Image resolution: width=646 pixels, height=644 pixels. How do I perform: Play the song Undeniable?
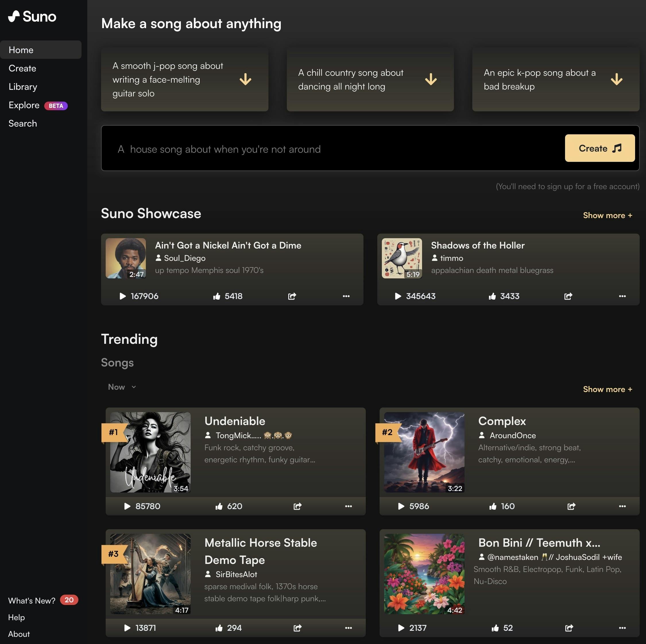coord(127,506)
